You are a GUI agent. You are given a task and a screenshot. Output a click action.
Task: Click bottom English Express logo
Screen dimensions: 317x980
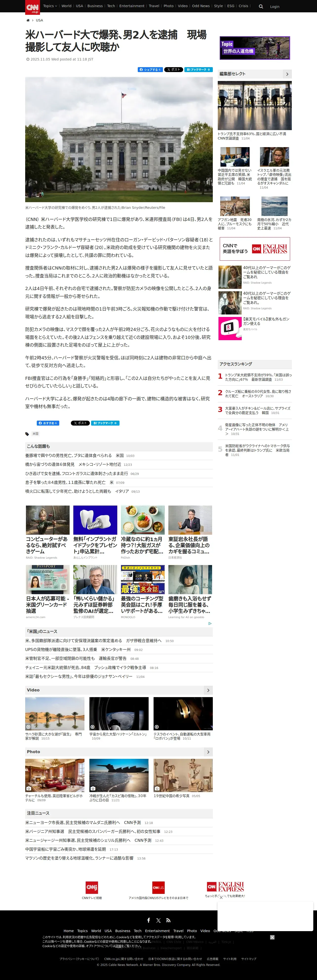(x=225, y=887)
